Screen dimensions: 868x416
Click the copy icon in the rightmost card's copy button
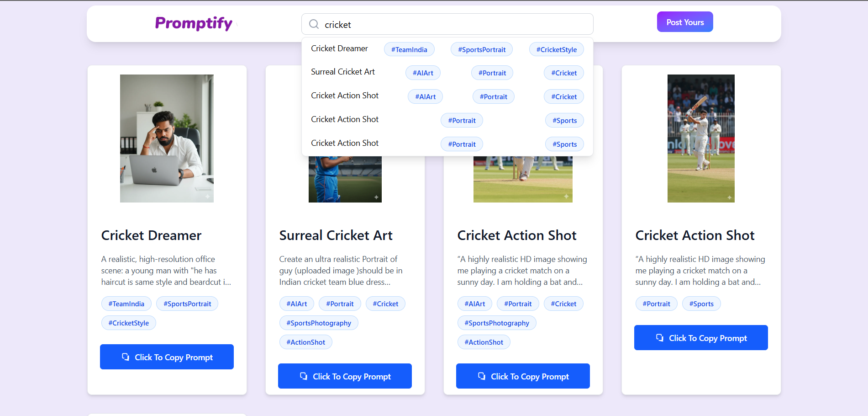coord(660,338)
